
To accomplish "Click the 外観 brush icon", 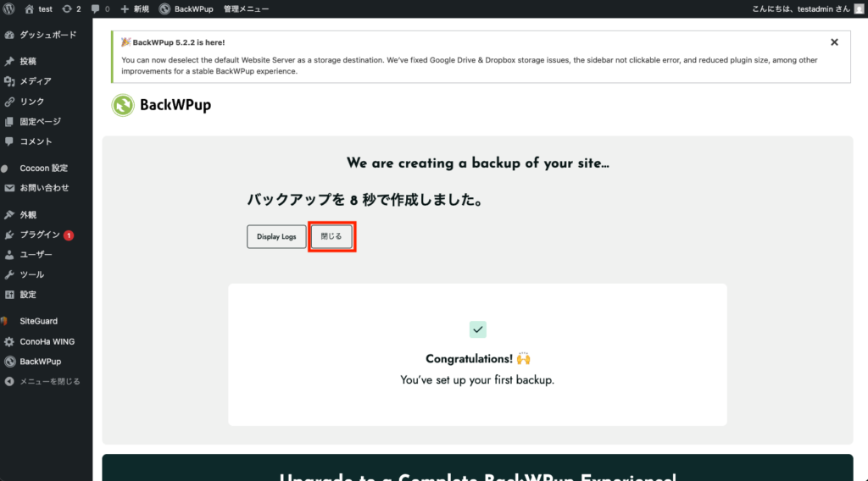I will 9,214.
